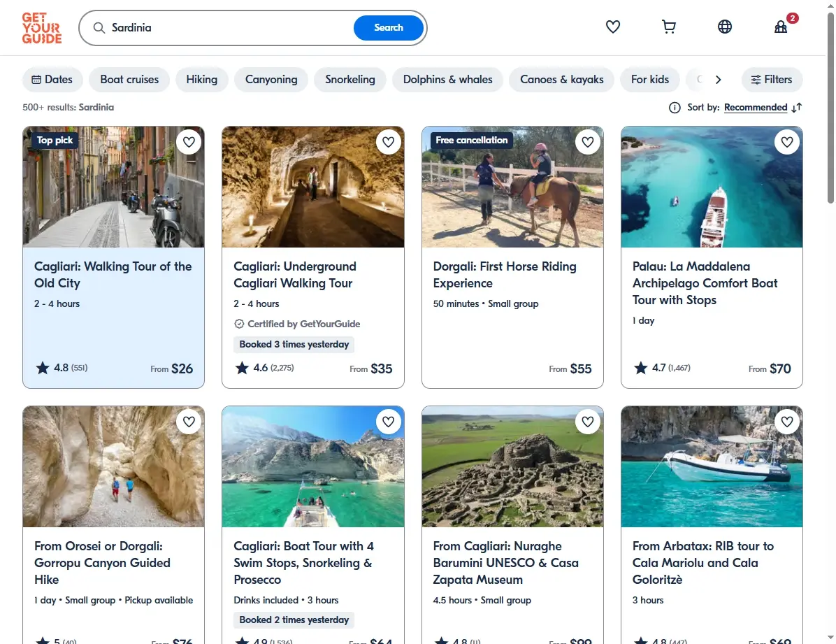
Task: Click the Nuraghe Barumini ruins photo
Action: [512, 466]
